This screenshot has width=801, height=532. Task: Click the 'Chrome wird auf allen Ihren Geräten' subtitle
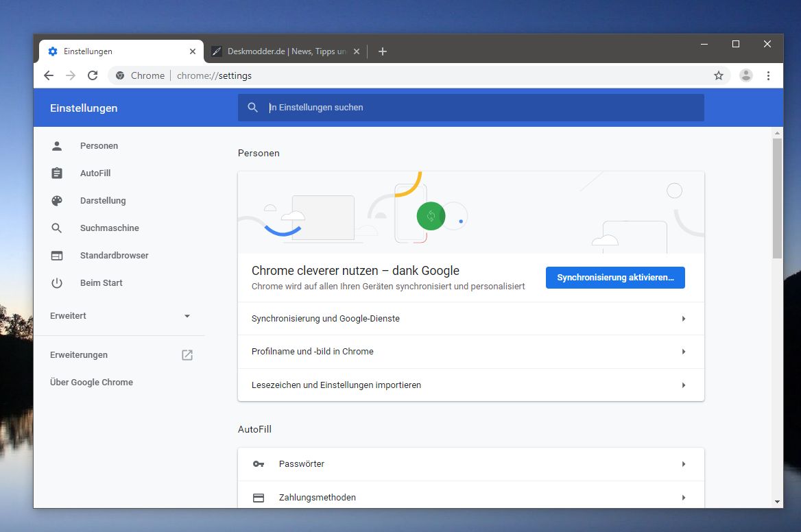(388, 287)
